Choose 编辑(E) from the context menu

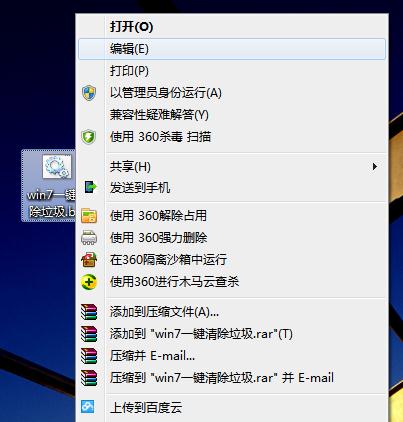point(232,49)
